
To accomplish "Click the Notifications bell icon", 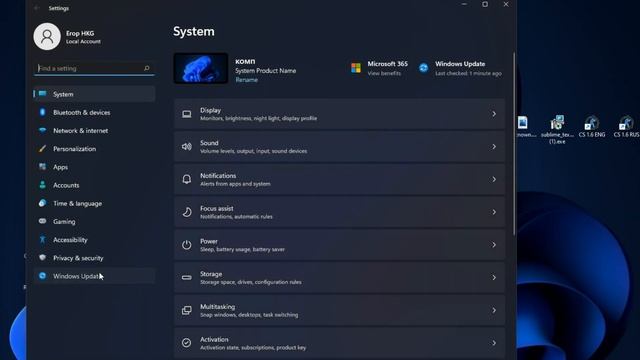I will click(187, 179).
